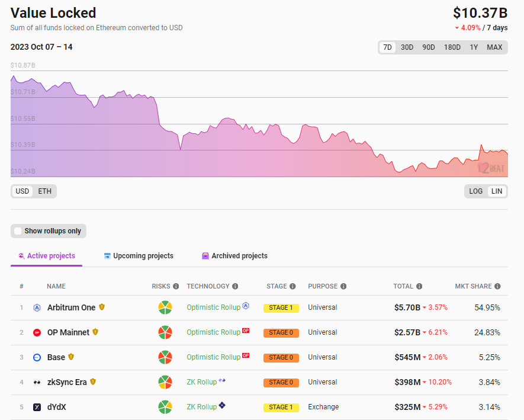Click the STAGE 1 badge for dYdX

[x=281, y=408]
